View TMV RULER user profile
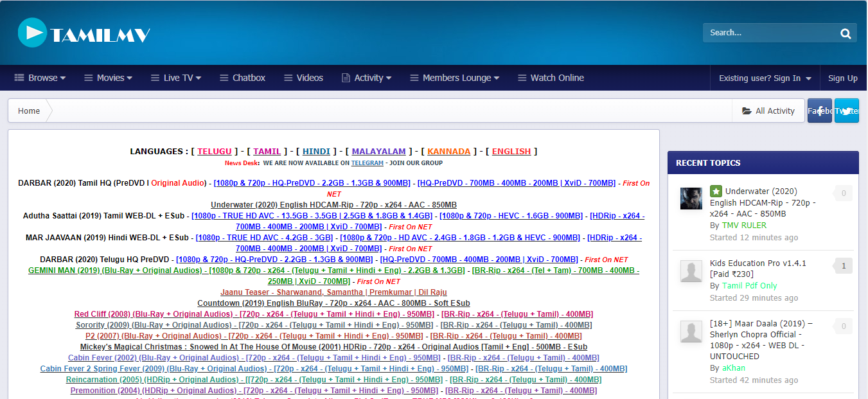 (x=744, y=226)
